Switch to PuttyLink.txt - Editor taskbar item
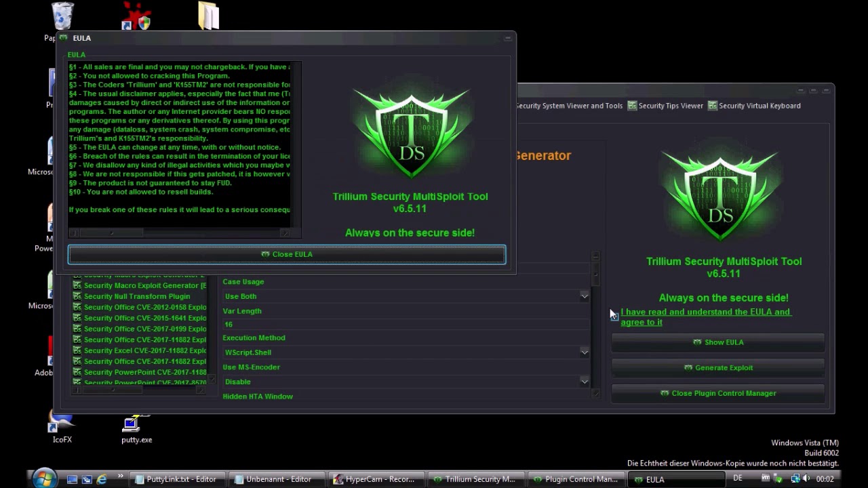This screenshot has height=488, width=868. coord(176,479)
